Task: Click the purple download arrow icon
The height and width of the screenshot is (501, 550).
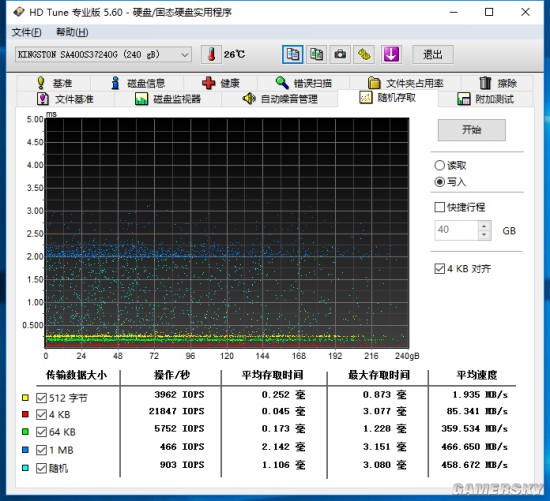Action: 391,54
